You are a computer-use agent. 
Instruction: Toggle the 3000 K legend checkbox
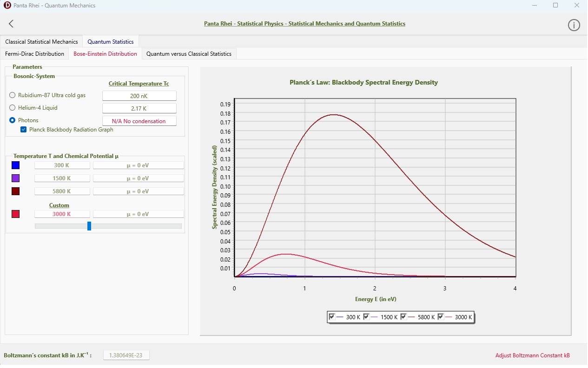[x=441, y=317]
